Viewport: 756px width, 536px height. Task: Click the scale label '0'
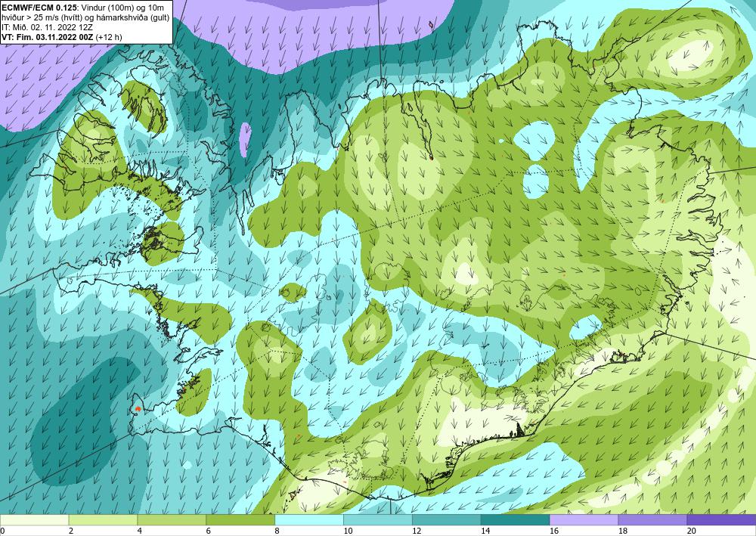tap(2, 531)
